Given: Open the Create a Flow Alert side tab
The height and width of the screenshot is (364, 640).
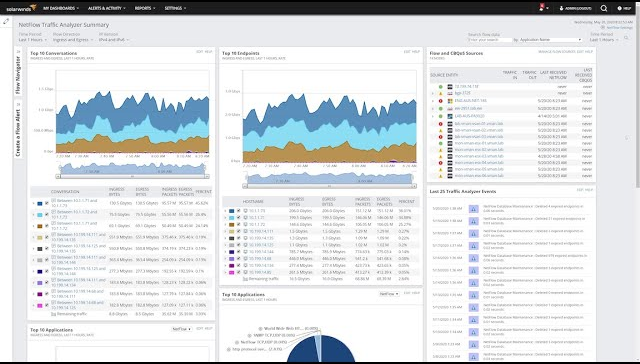Looking at the screenshot, I should (18, 130).
